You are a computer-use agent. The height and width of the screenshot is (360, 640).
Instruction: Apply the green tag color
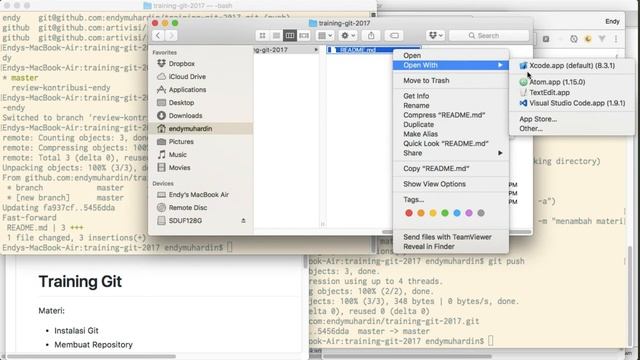point(445,213)
